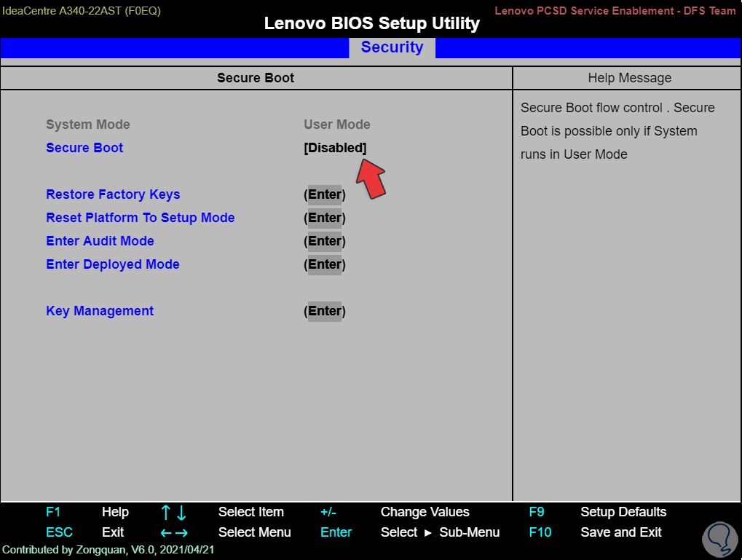The width and height of the screenshot is (742, 560).
Task: Click the Contributed by Zongquan version text
Action: [x=108, y=550]
